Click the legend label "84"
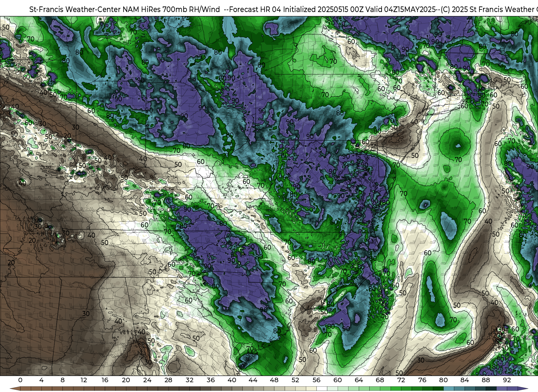The height and width of the screenshot is (392, 538). 465,380
